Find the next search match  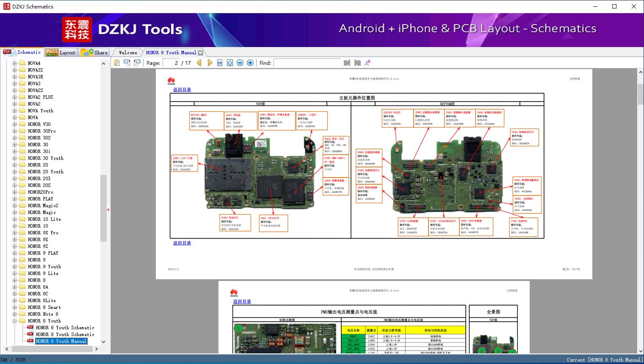pyautogui.click(x=357, y=63)
